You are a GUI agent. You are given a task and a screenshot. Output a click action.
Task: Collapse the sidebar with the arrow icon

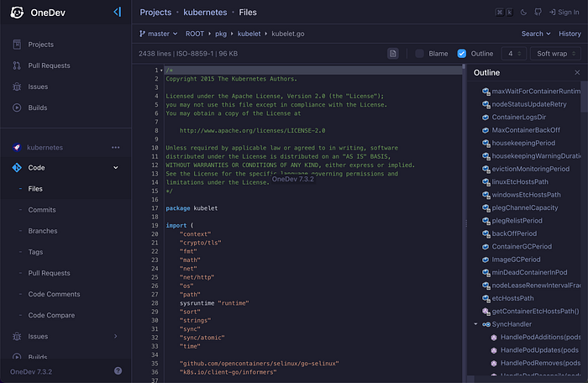point(118,12)
